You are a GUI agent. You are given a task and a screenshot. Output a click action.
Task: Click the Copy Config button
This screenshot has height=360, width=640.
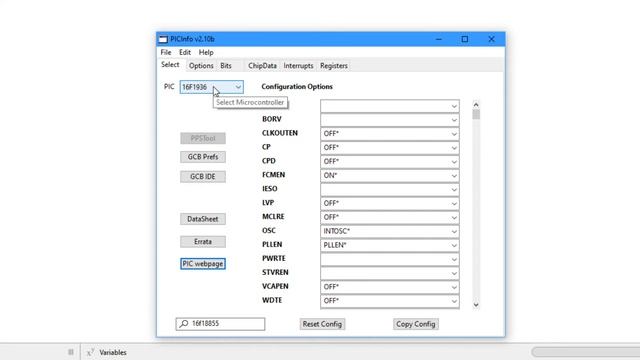click(x=416, y=324)
